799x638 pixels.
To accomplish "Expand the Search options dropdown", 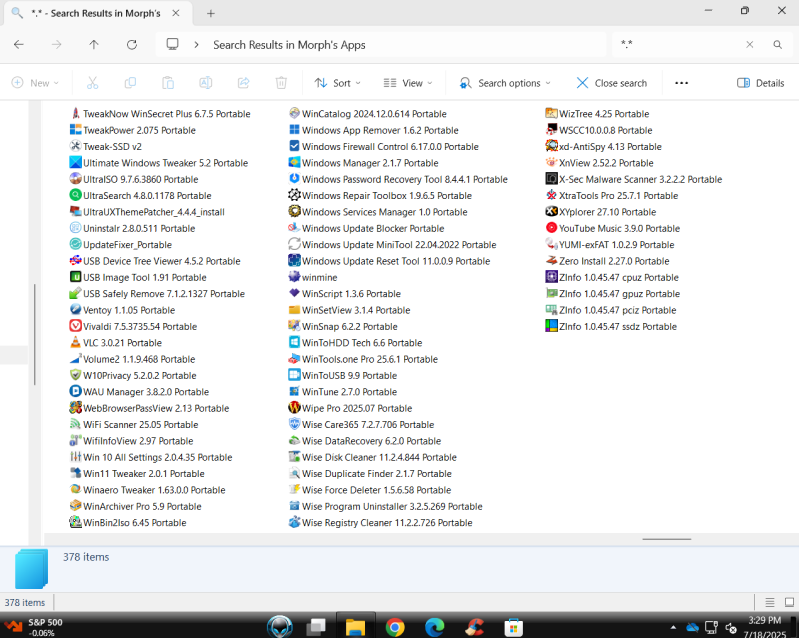I will tap(505, 83).
